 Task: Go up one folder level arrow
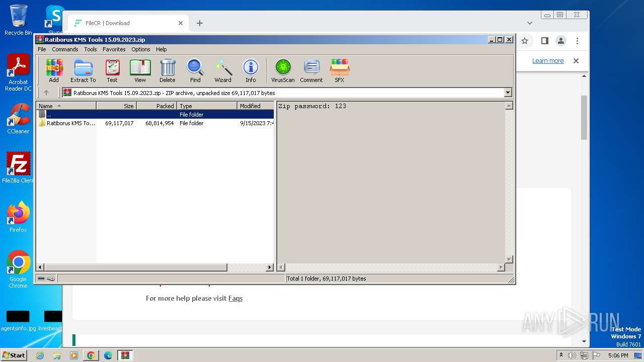pos(46,93)
